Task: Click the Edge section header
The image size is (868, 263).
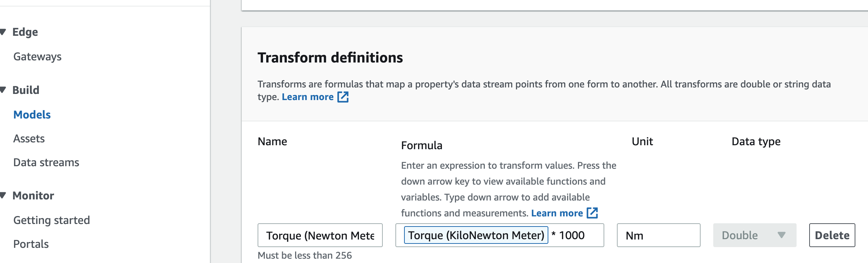Action: tap(25, 31)
